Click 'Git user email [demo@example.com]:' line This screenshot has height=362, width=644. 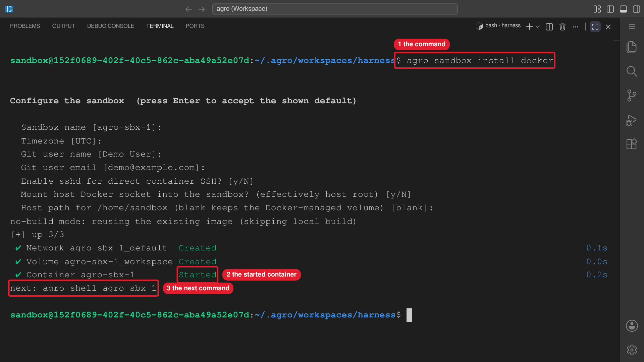coord(113,168)
